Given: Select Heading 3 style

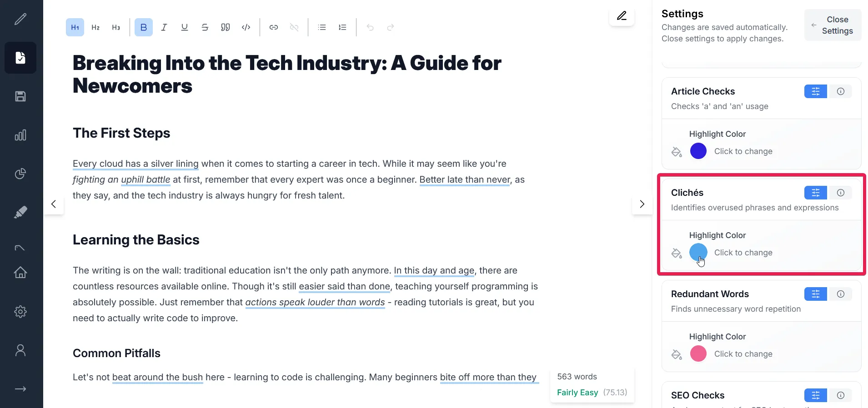Looking at the screenshot, I should [x=116, y=27].
